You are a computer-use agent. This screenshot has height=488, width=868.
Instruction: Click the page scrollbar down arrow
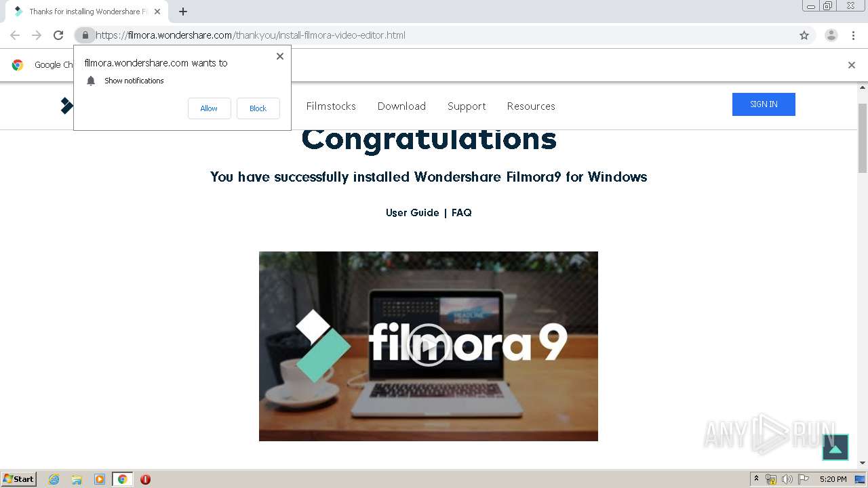[863, 463]
